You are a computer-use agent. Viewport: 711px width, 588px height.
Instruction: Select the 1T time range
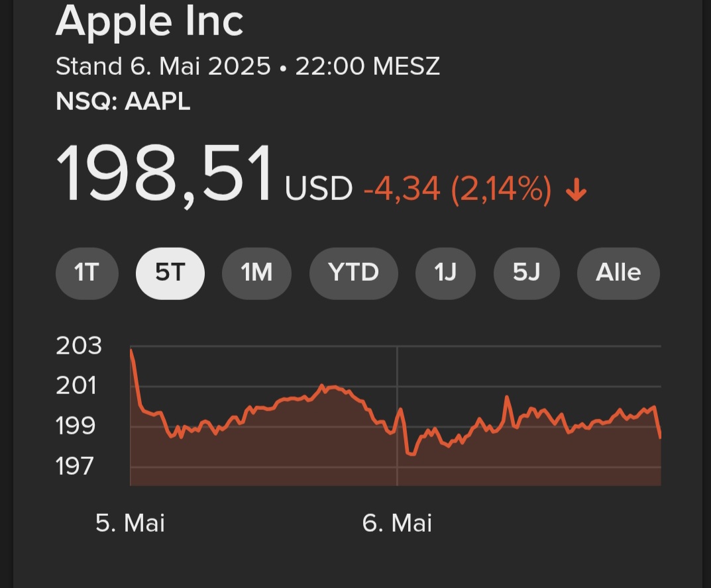pos(87,272)
